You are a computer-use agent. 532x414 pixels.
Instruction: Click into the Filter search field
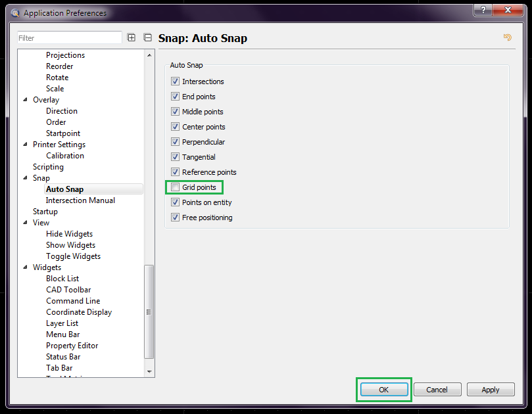(69, 38)
